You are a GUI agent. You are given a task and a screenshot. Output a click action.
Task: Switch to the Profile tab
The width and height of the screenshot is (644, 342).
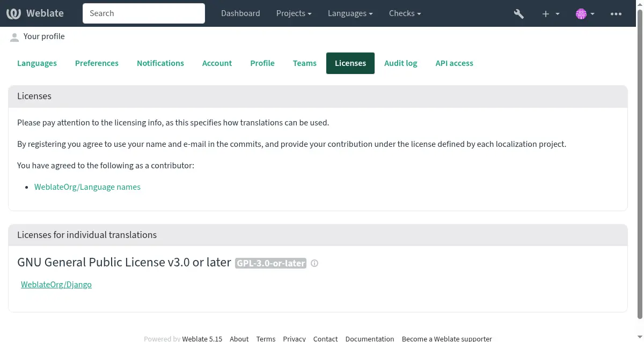point(262,63)
